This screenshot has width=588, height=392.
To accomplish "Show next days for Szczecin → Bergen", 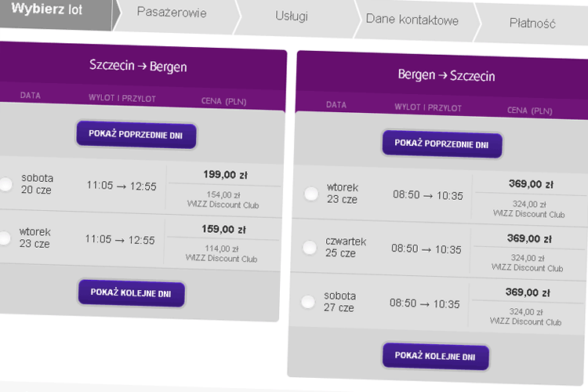I will (131, 293).
